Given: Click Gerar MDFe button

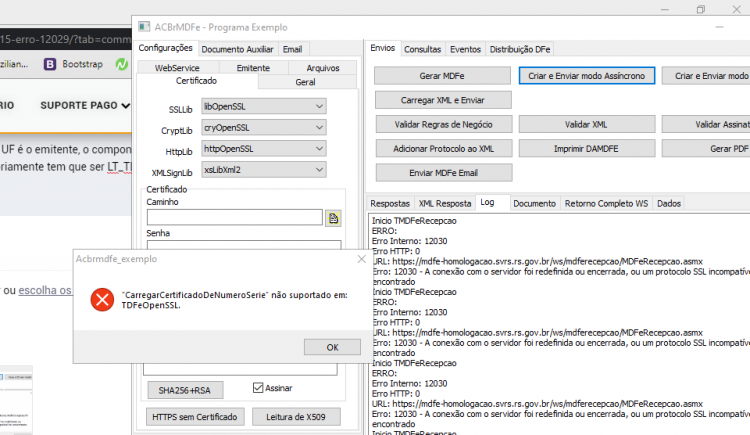Looking at the screenshot, I should [x=442, y=76].
